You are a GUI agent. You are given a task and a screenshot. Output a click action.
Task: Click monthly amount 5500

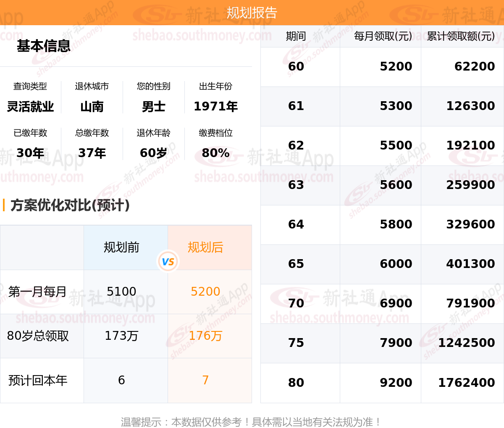tap(396, 145)
